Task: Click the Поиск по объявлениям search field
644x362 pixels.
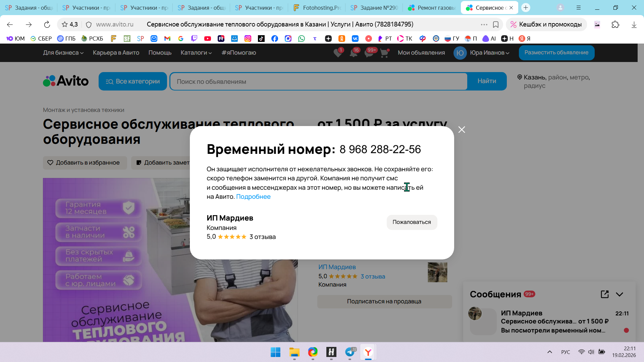Action: pos(318,81)
